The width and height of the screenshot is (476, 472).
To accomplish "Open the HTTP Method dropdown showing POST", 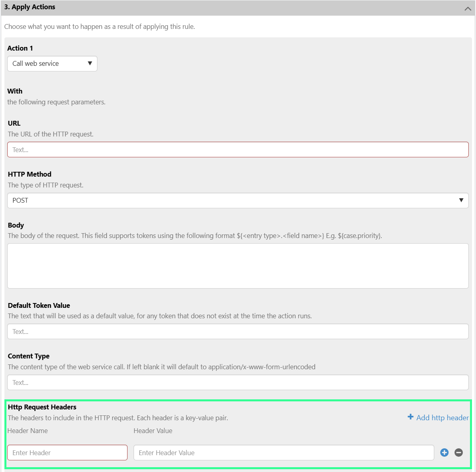I will 238,200.
